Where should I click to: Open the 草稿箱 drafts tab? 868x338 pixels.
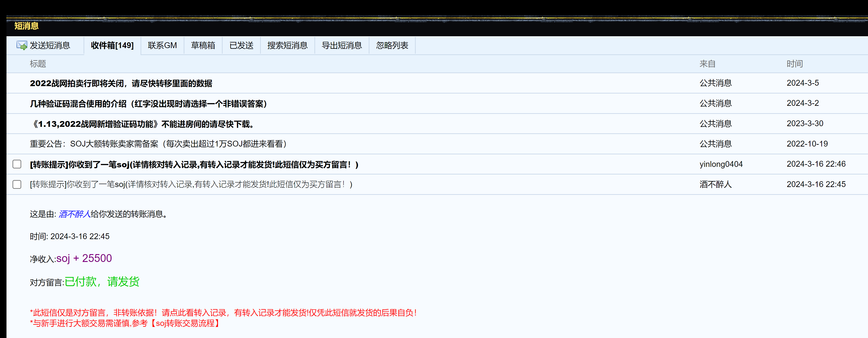click(x=203, y=46)
